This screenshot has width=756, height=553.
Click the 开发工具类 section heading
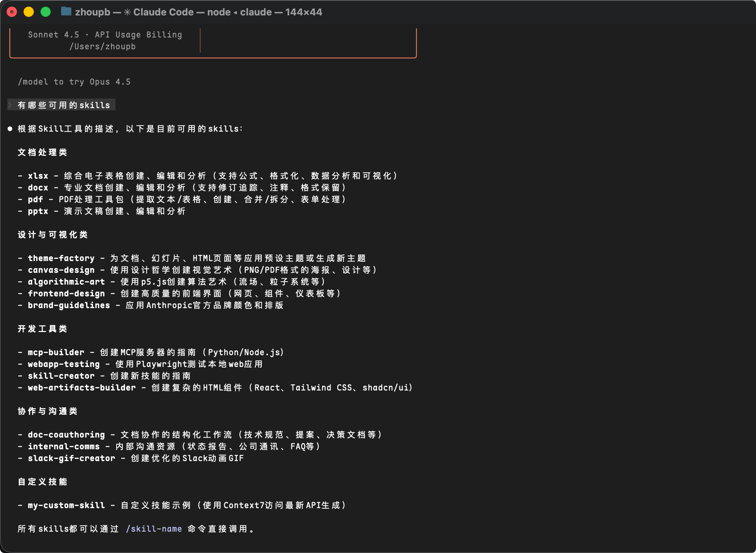click(x=42, y=329)
